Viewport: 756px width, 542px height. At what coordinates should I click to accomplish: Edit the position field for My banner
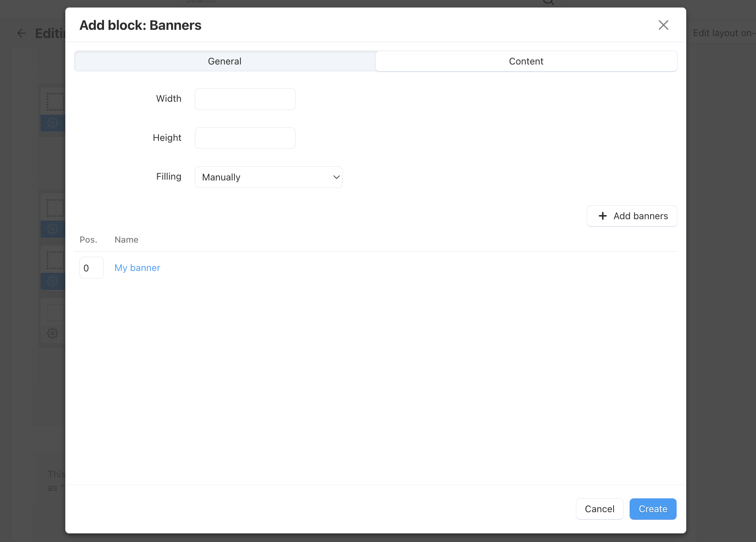click(91, 268)
